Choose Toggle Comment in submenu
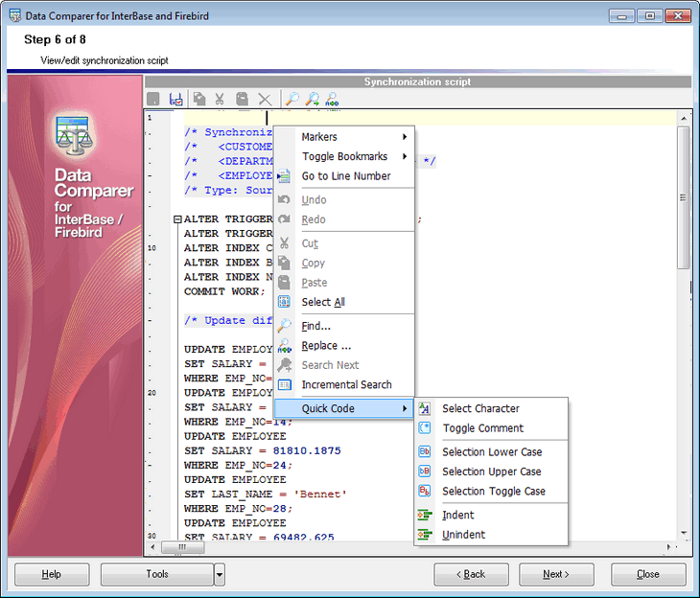 [491, 428]
